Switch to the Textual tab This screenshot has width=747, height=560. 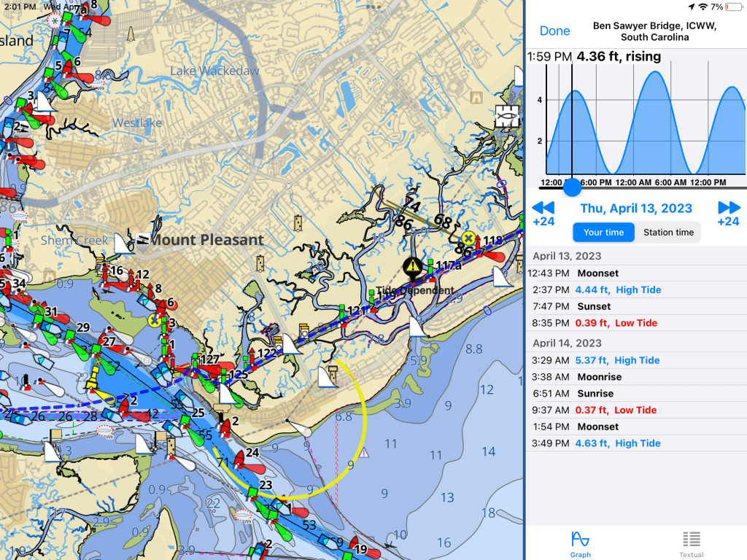click(x=692, y=543)
